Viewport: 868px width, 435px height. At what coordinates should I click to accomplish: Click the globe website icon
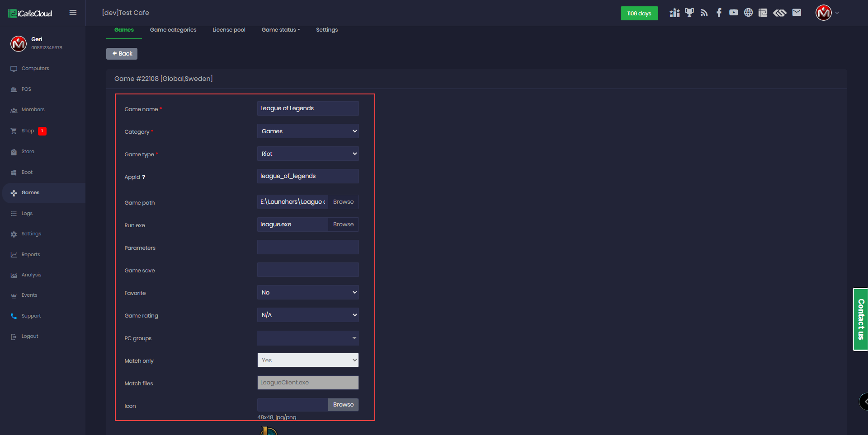tap(748, 13)
